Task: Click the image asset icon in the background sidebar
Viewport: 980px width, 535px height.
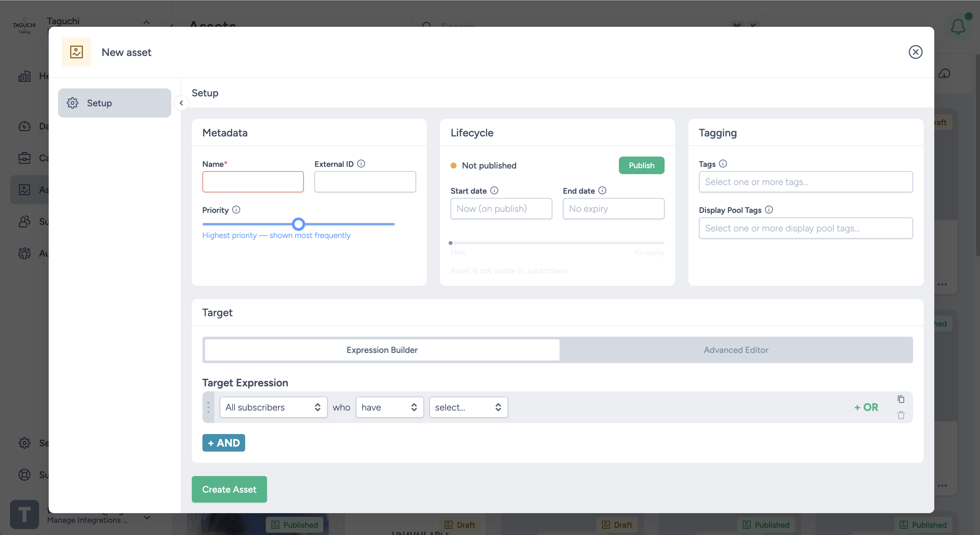Action: pyautogui.click(x=25, y=190)
